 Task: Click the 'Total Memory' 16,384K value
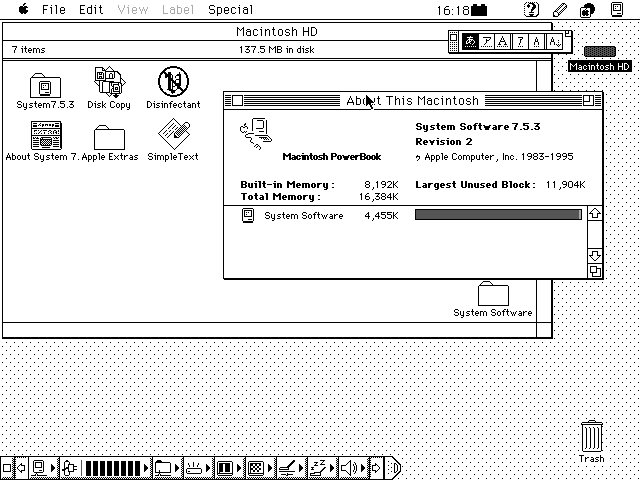click(x=379, y=197)
